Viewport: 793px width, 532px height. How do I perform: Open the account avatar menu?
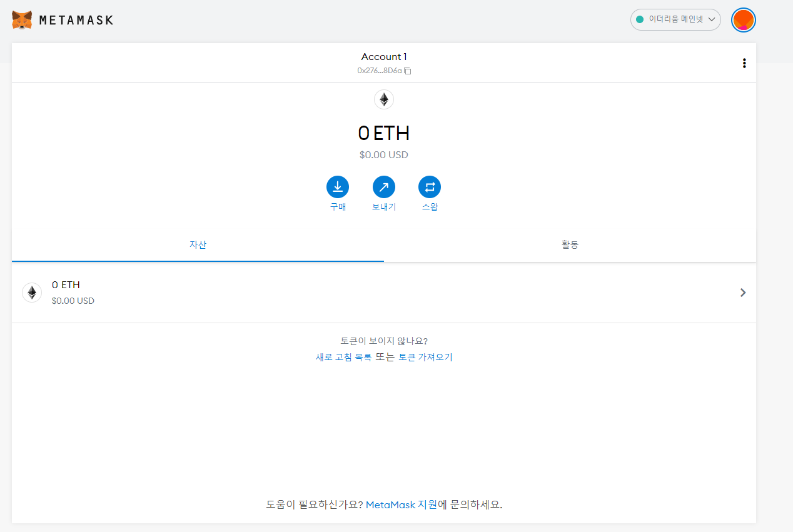click(744, 20)
